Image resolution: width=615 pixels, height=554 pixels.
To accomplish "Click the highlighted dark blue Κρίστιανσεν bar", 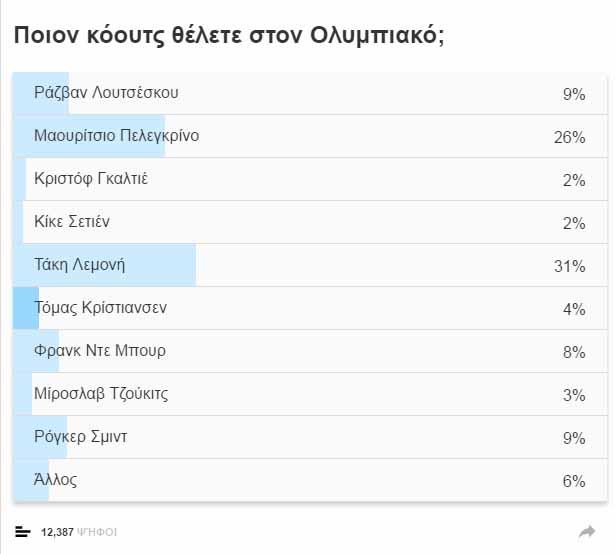I will point(26,308).
